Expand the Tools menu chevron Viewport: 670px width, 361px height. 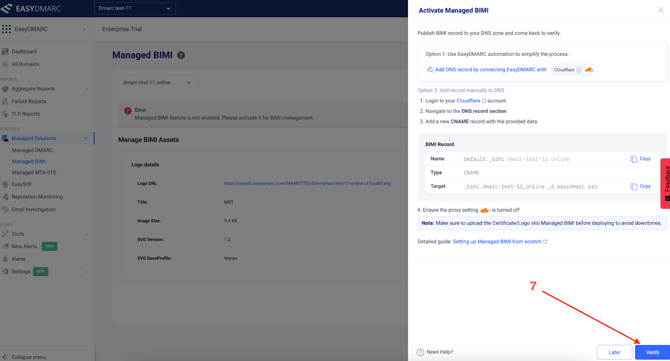pos(87,234)
